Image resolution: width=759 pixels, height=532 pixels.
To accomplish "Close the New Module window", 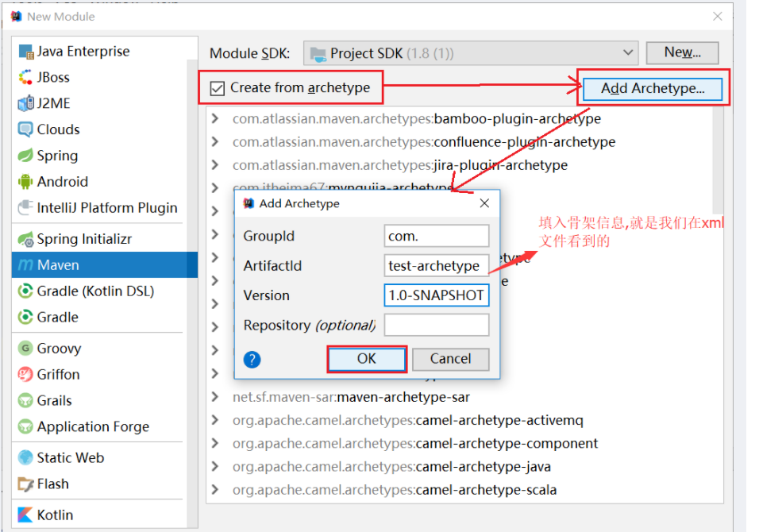I will click(718, 17).
